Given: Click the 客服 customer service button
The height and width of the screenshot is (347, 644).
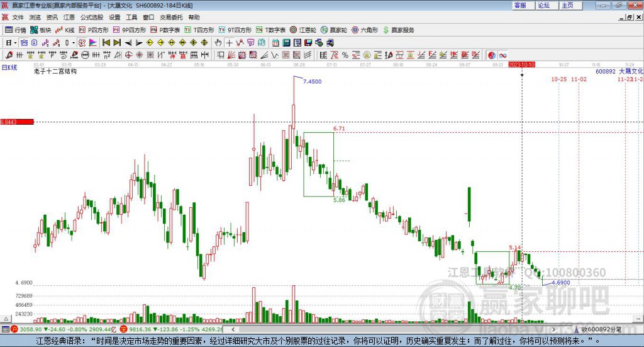Looking at the screenshot, I should (523, 5).
